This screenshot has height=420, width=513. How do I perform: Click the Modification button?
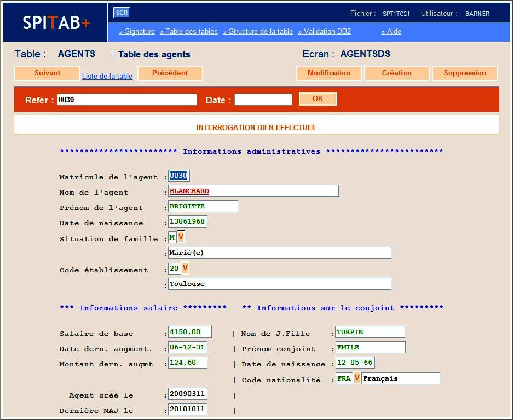(328, 73)
